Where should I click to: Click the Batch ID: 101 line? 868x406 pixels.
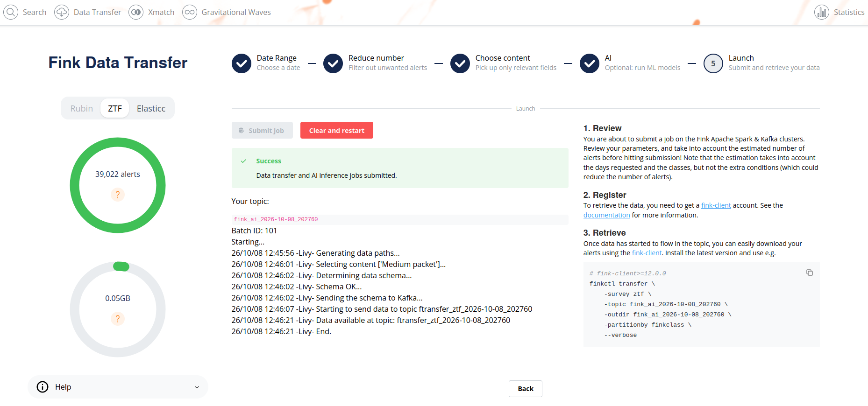click(x=254, y=231)
